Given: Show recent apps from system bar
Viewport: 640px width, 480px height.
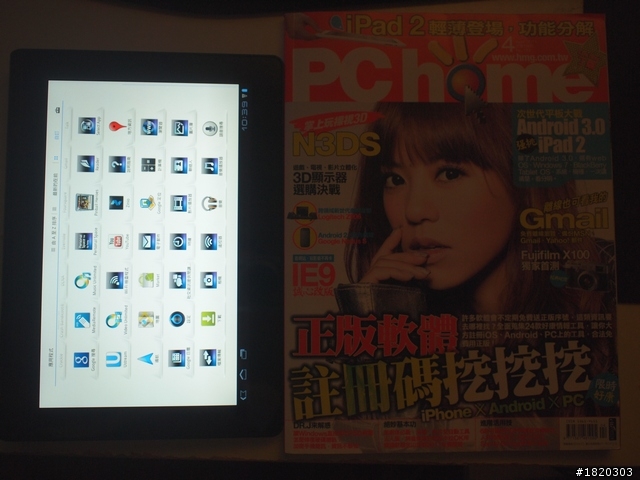Looking at the screenshot, I should [244, 353].
